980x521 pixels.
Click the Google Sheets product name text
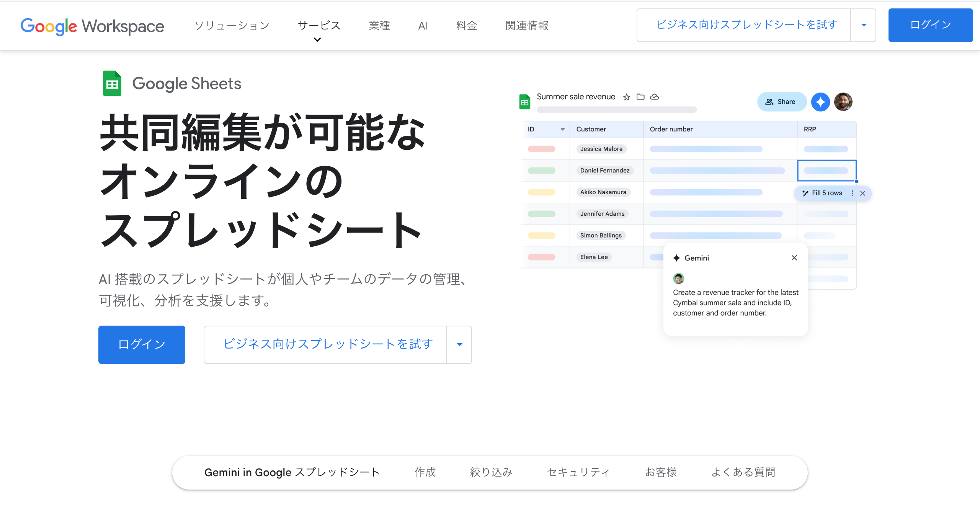coord(186,84)
